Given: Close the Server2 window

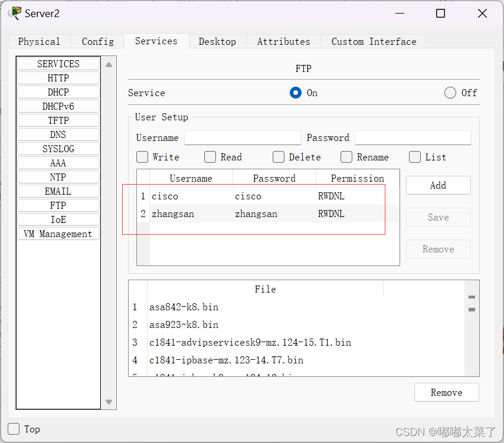Looking at the screenshot, I should 482,13.
